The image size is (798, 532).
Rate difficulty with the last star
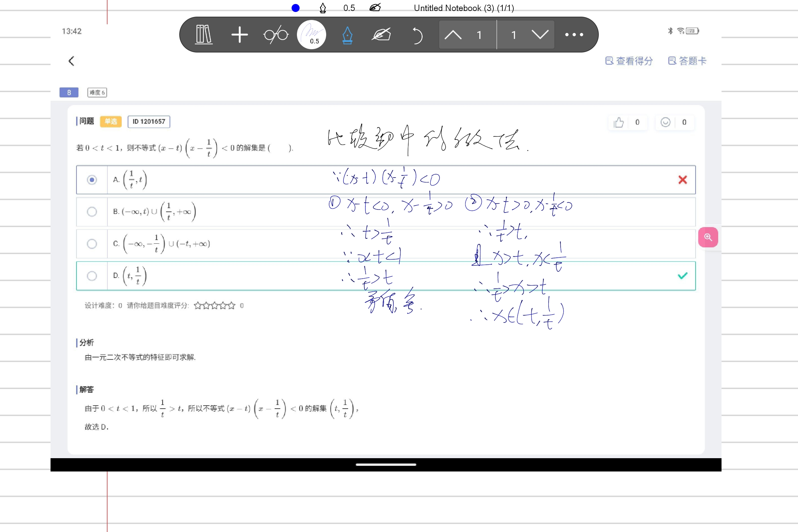click(x=231, y=306)
